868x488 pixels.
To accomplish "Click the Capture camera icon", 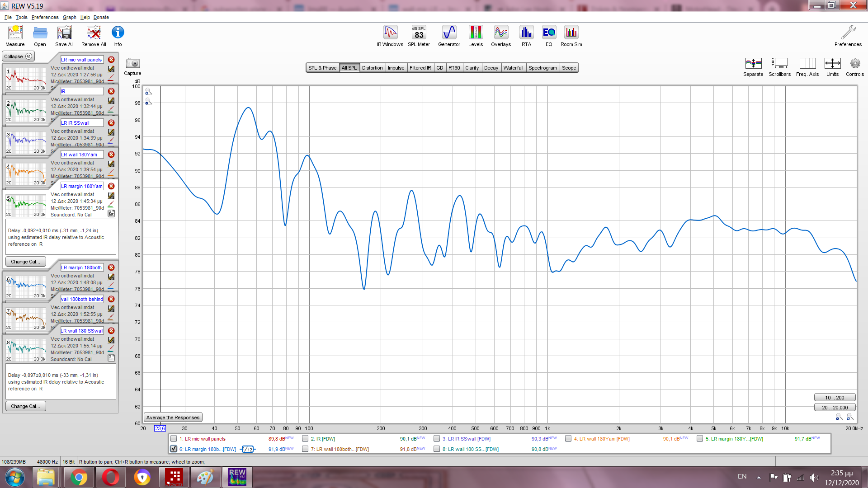I will (132, 64).
